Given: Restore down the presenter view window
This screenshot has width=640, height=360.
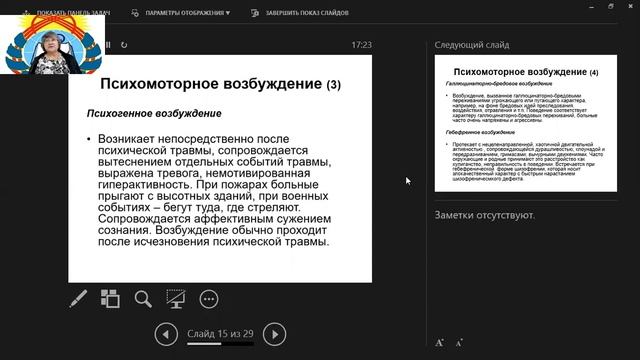Looking at the screenshot, I should 611,7.
